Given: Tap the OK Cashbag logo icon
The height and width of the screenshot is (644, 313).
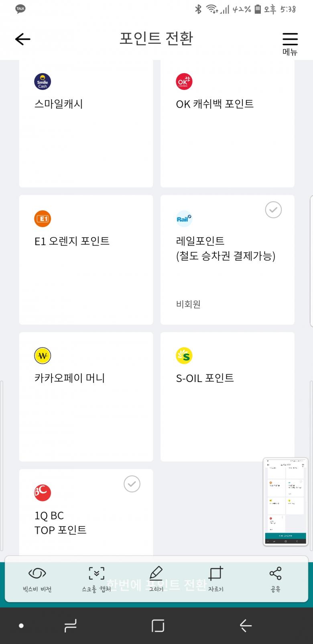Looking at the screenshot, I should 184,82.
